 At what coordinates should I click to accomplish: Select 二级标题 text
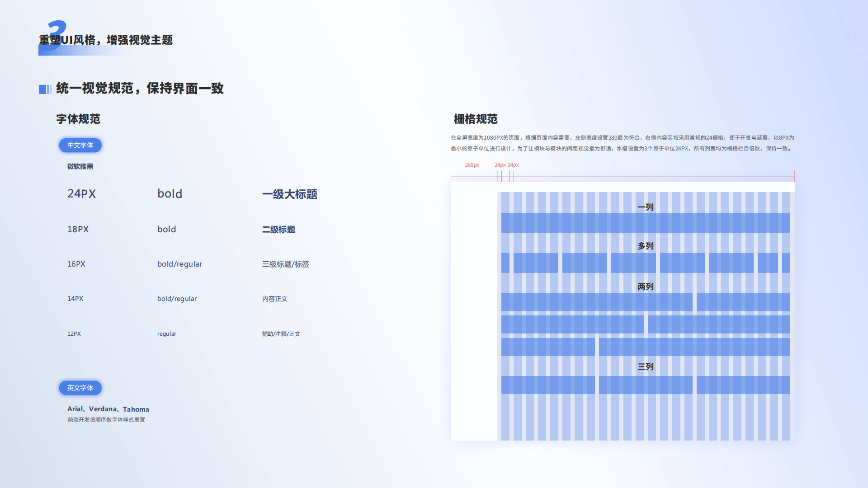[x=279, y=230]
